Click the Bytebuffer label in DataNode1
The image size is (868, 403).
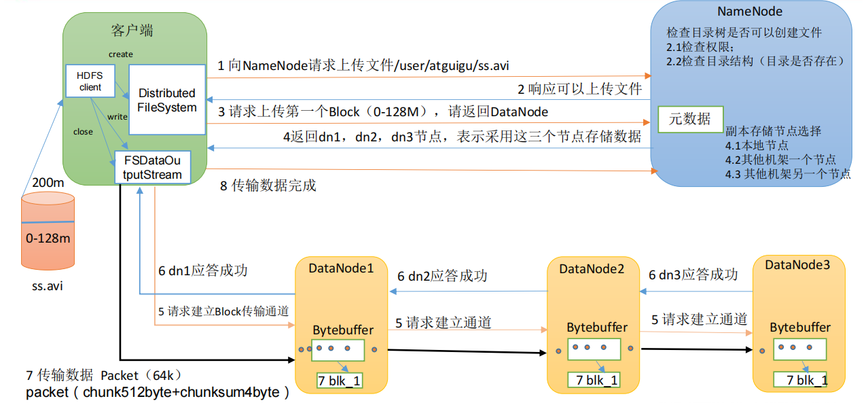(x=343, y=330)
